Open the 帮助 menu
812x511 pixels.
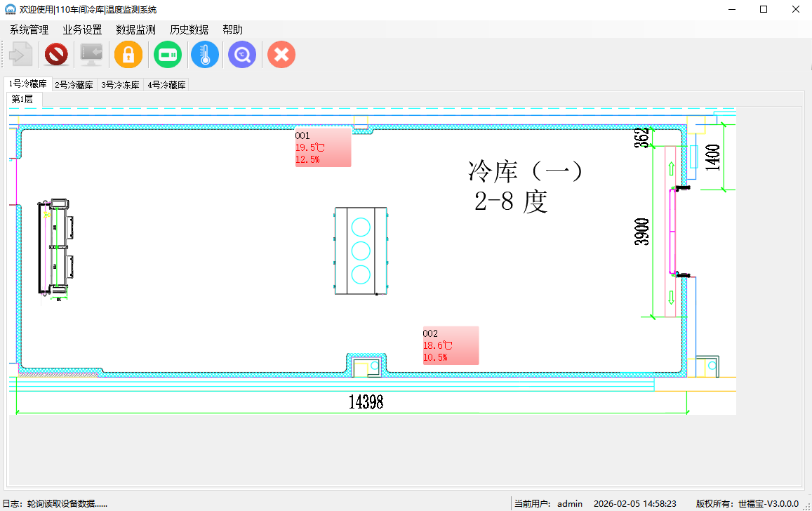[232, 29]
